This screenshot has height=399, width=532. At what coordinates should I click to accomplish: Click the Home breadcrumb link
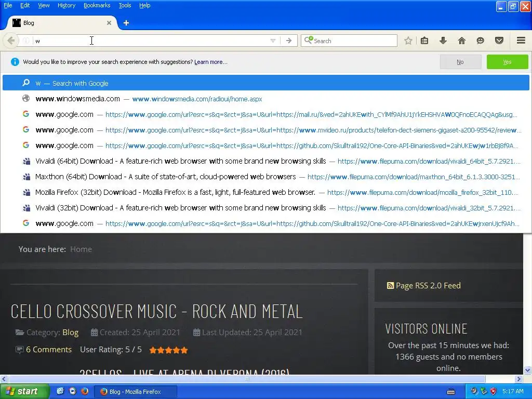(x=81, y=249)
